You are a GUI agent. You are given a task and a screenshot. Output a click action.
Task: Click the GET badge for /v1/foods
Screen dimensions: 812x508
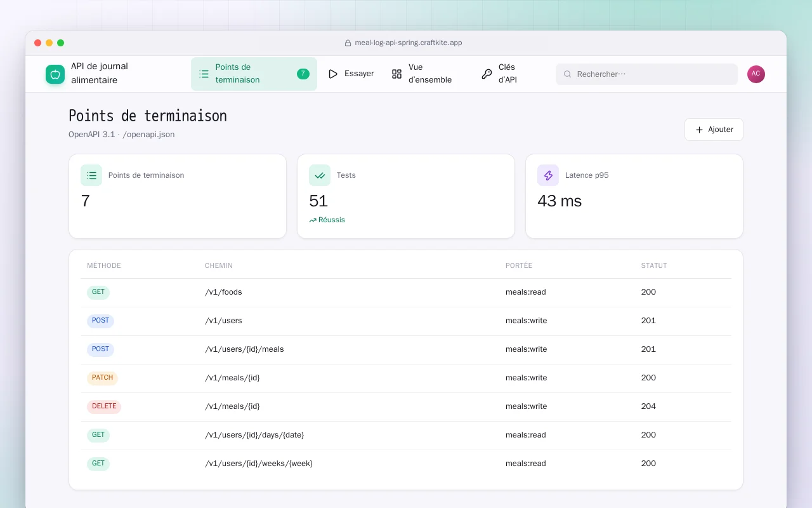98,293
